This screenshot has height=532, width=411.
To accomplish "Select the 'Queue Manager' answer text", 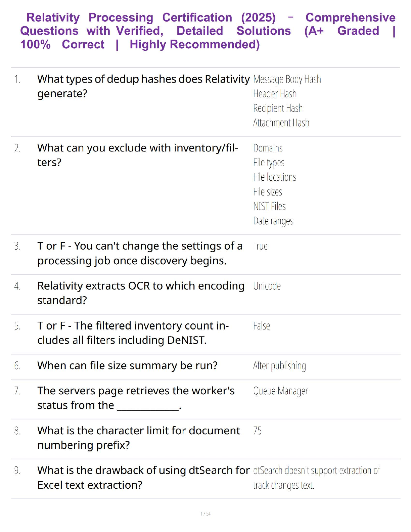I will click(x=280, y=391).
